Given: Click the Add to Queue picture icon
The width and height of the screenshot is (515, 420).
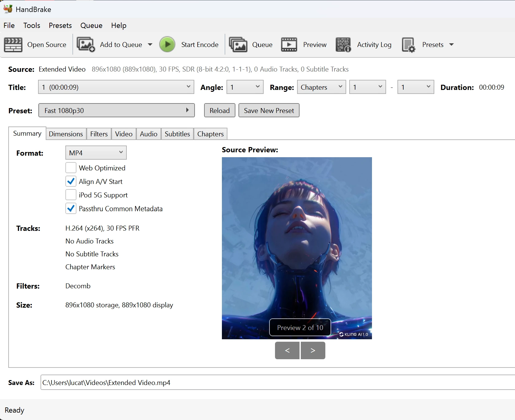Looking at the screenshot, I should (x=86, y=45).
